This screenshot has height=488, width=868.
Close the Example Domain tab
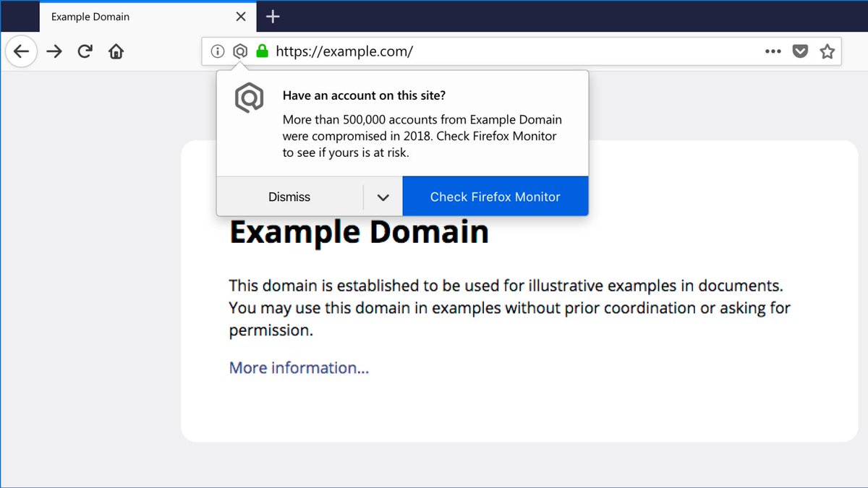pyautogui.click(x=241, y=16)
